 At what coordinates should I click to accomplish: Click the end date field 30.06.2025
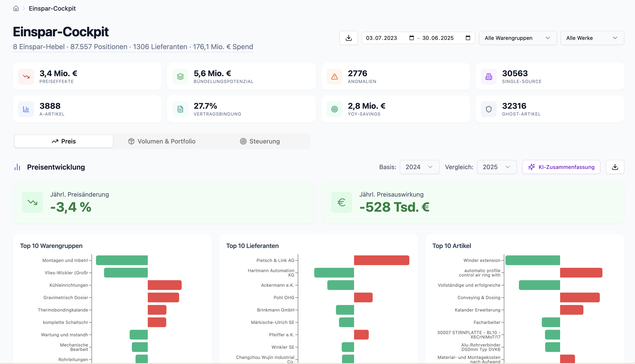[438, 38]
